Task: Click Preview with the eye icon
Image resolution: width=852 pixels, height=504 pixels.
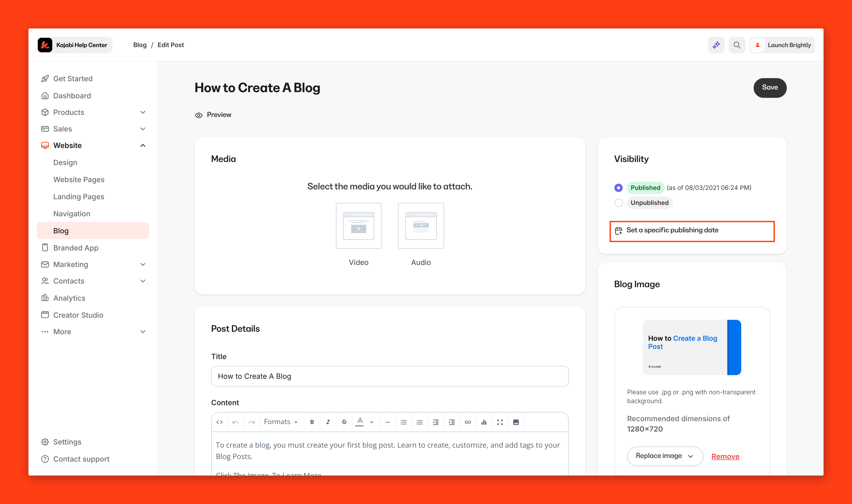Action: [x=213, y=115]
